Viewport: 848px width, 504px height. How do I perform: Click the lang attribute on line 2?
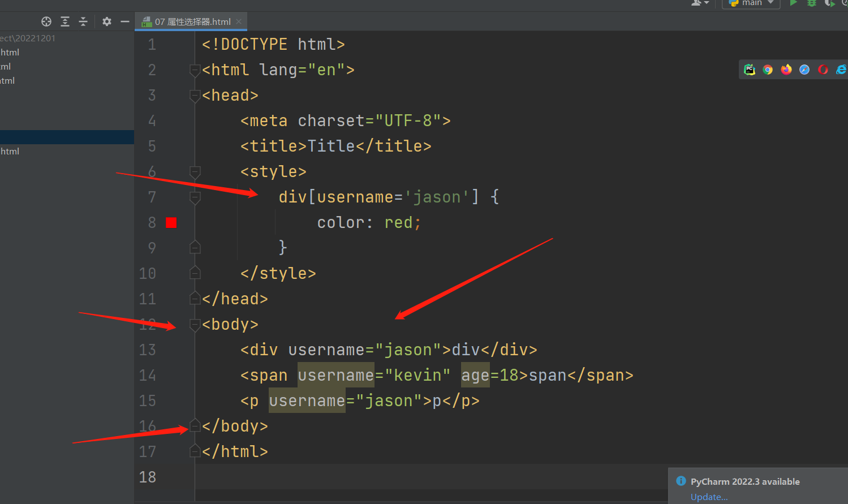(x=278, y=70)
